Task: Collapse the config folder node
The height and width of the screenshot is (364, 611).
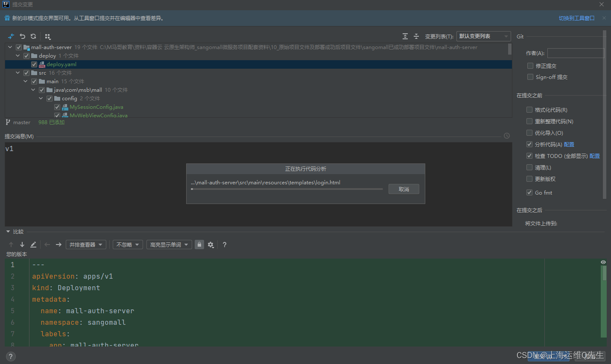Action: 41,99
